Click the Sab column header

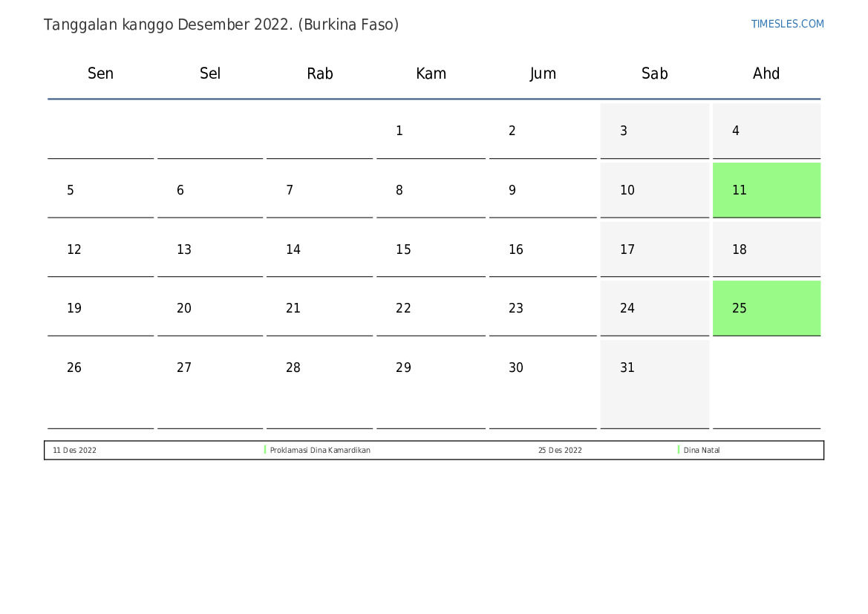tap(654, 74)
